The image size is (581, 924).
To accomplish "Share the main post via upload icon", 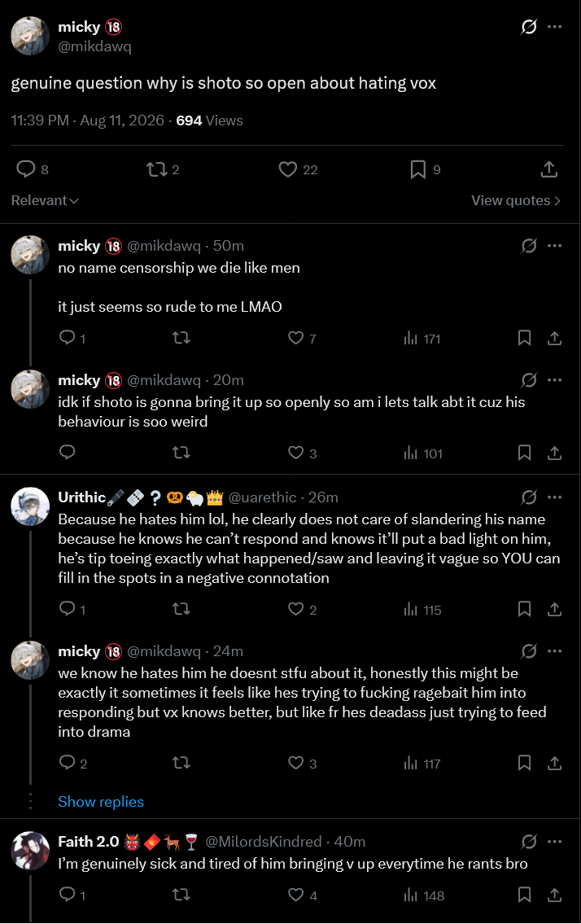I will click(549, 169).
